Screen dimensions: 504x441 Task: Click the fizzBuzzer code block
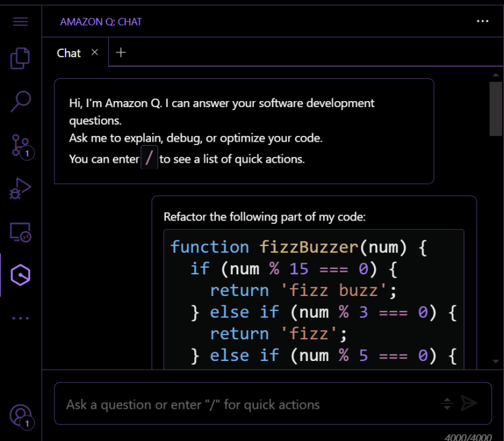pyautogui.click(x=314, y=299)
